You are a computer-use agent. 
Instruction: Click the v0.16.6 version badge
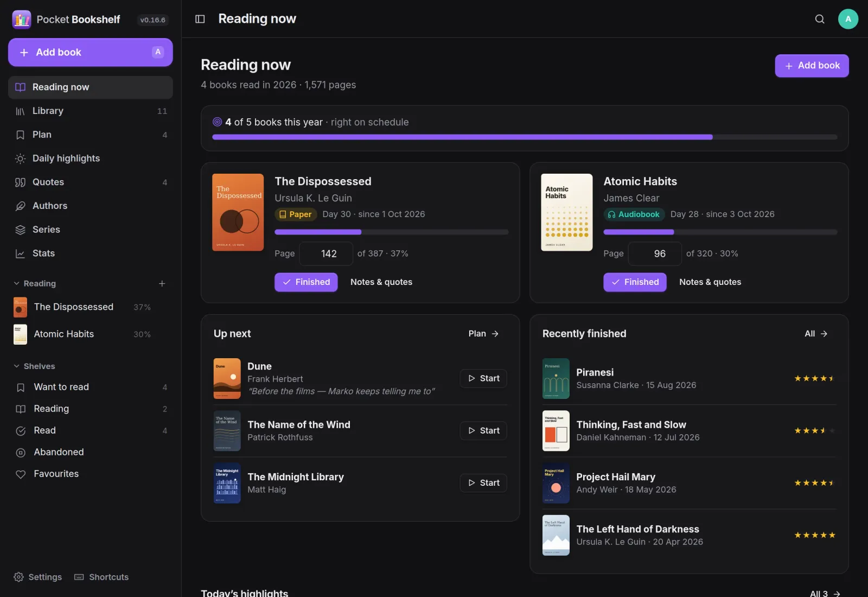[152, 20]
